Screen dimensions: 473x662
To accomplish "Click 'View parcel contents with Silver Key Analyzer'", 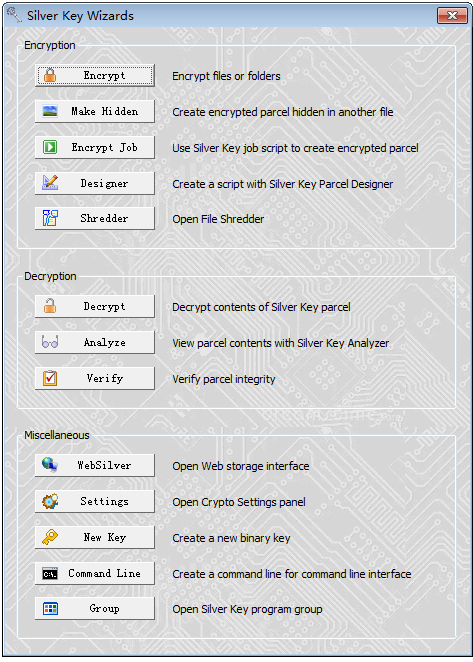I will [x=280, y=343].
